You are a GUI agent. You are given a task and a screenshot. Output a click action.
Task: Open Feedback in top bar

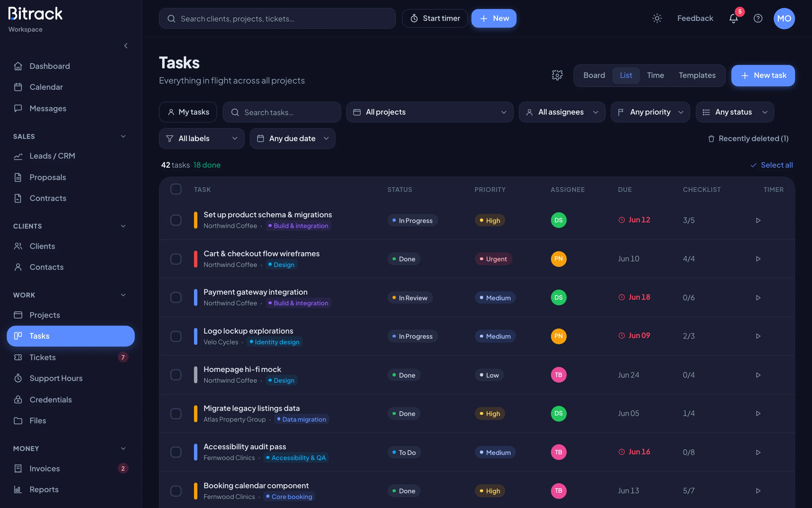[695, 18]
